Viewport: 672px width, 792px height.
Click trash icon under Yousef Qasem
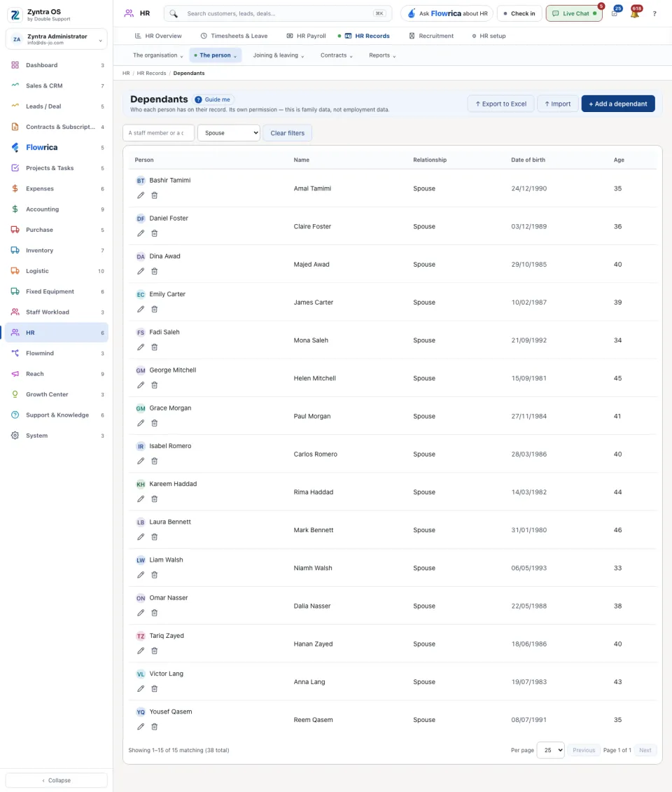coord(155,727)
